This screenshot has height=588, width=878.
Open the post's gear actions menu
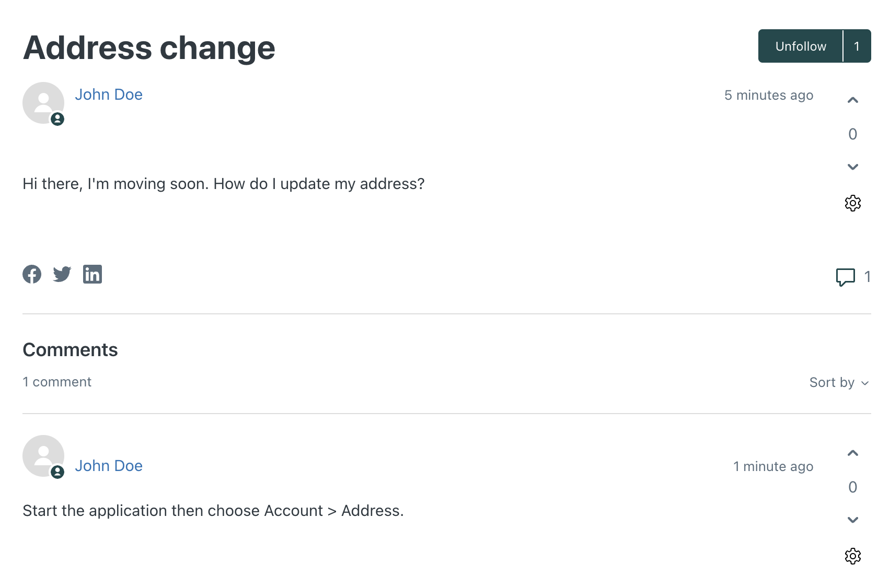(x=853, y=203)
